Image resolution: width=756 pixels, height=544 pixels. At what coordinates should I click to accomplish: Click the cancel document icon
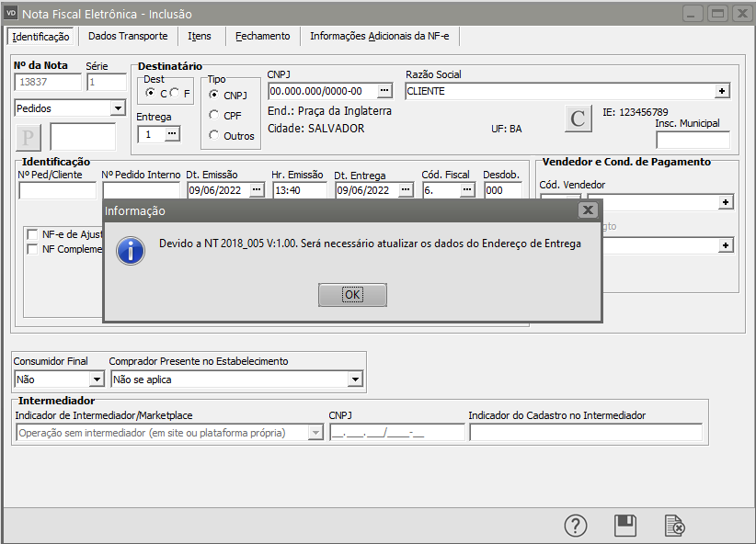tap(675, 525)
